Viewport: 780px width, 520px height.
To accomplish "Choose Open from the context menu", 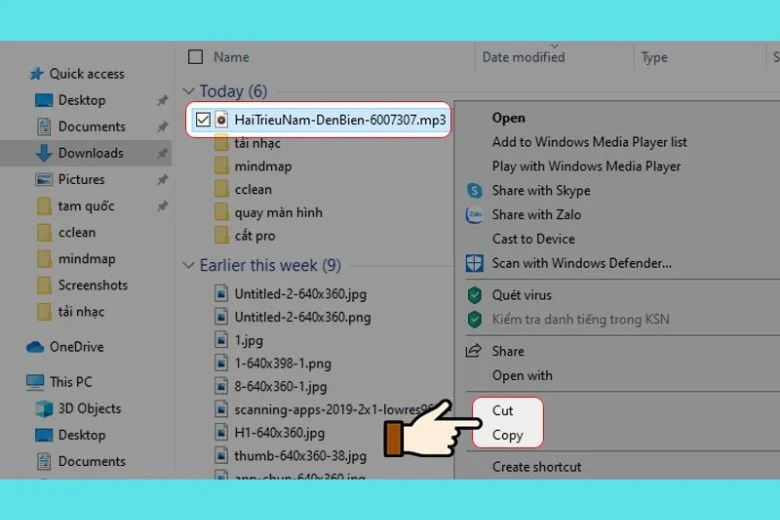I will click(508, 118).
